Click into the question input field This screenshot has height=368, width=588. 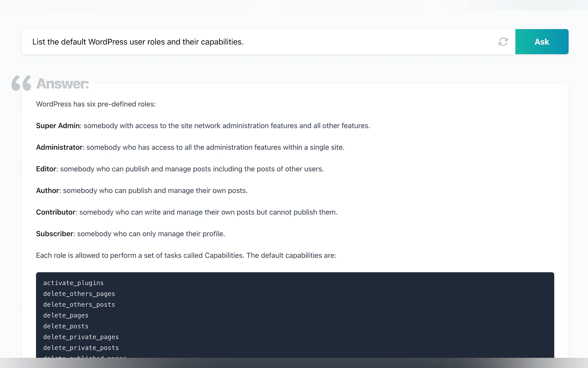243,42
